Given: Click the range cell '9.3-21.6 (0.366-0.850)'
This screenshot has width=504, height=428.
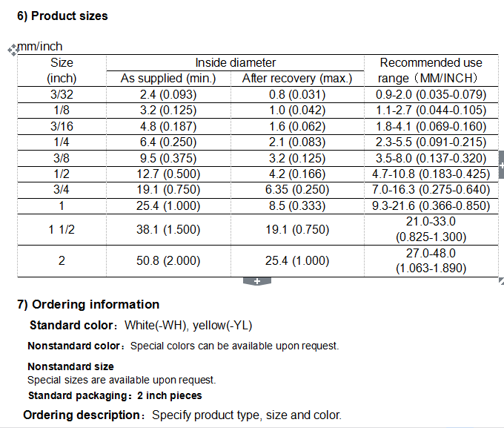Looking at the screenshot, I should (x=431, y=206).
